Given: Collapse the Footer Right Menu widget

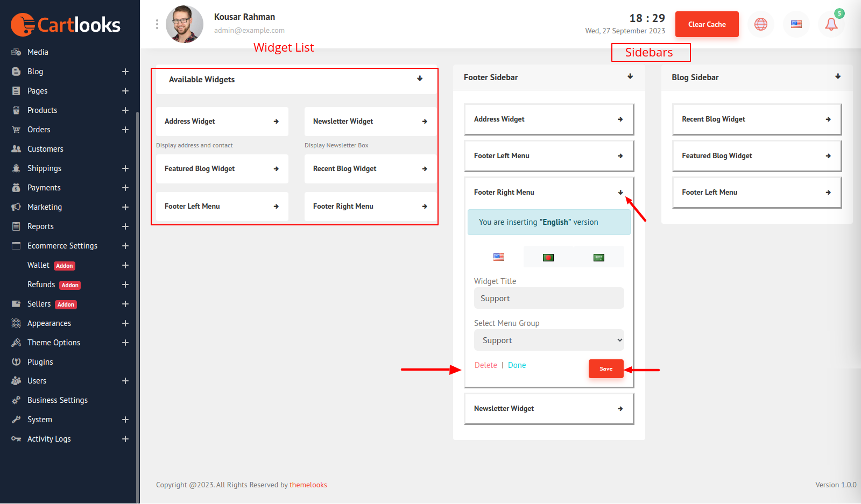Looking at the screenshot, I should pyautogui.click(x=620, y=193).
